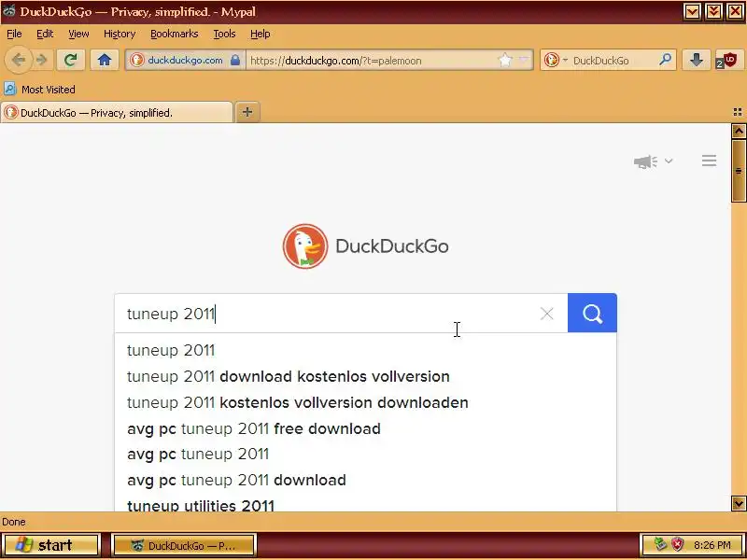Choose the suggestion "tuneup utilities 2011"
This screenshot has width=747, height=560.
(365, 504)
